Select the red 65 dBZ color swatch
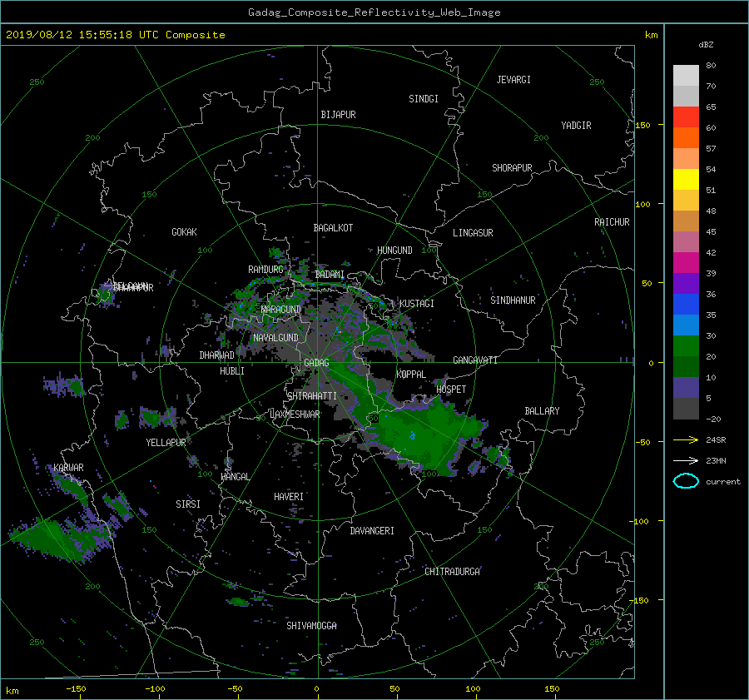 click(686, 117)
